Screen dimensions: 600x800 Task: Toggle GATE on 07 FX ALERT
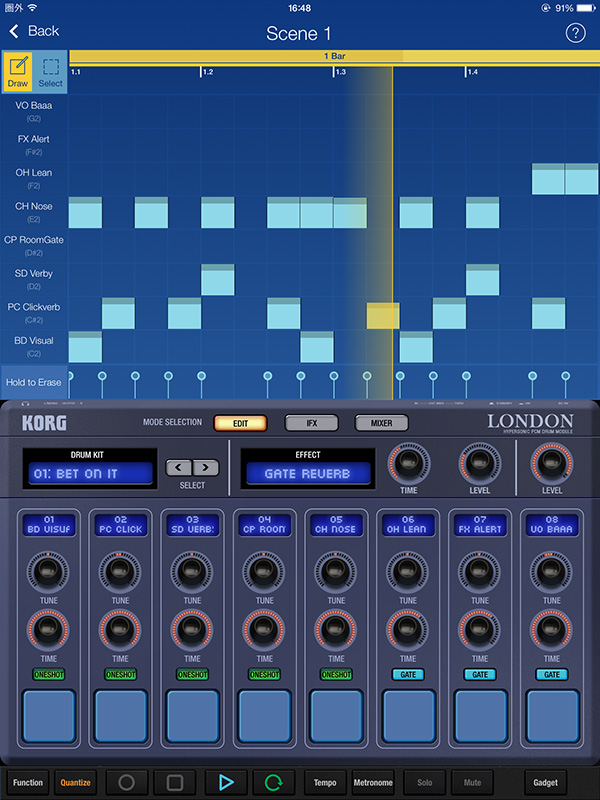pyautogui.click(x=480, y=674)
